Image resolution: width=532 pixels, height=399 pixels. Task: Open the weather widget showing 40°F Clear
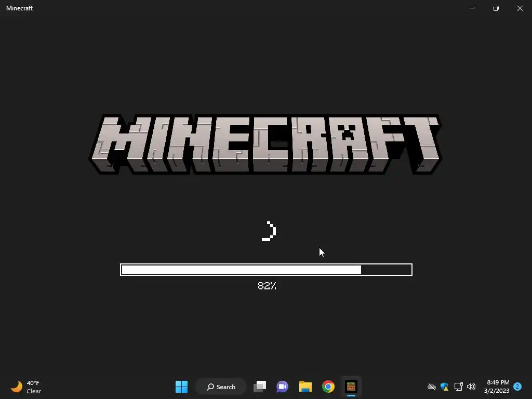26,387
